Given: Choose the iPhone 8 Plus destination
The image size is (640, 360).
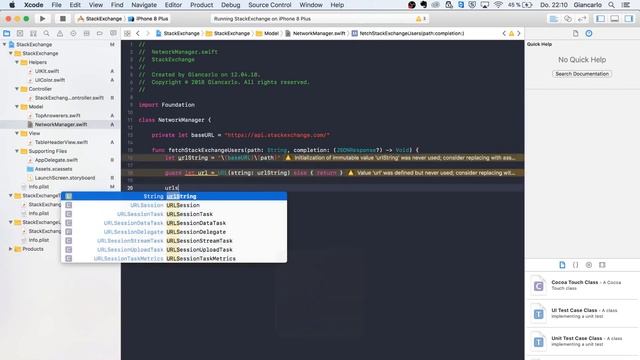Looking at the screenshot, I should pos(149,19).
